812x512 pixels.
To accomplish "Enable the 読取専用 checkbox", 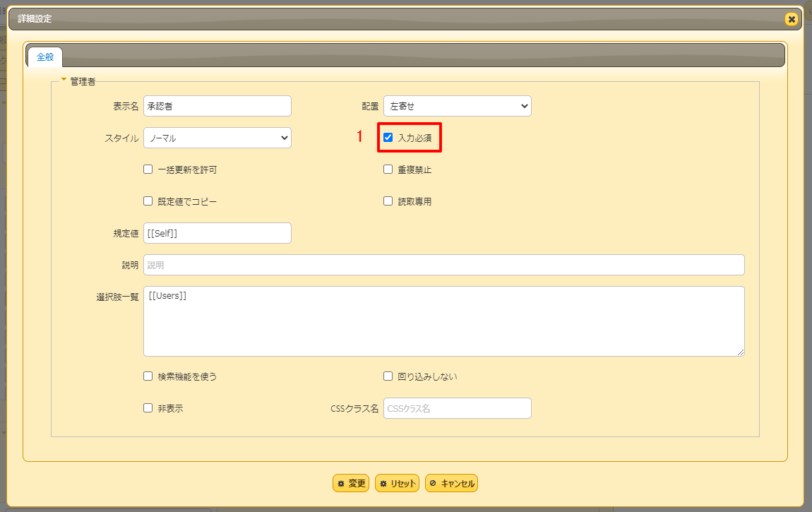I will [x=388, y=201].
